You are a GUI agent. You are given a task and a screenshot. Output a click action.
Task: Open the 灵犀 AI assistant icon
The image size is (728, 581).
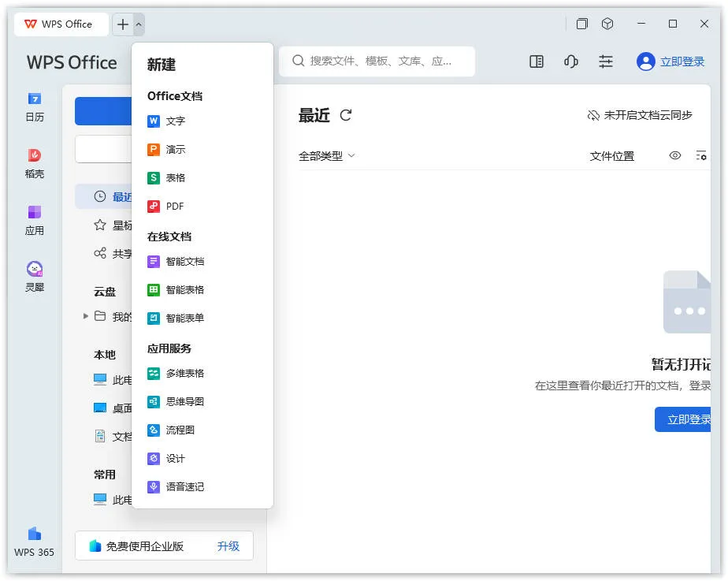click(x=34, y=277)
